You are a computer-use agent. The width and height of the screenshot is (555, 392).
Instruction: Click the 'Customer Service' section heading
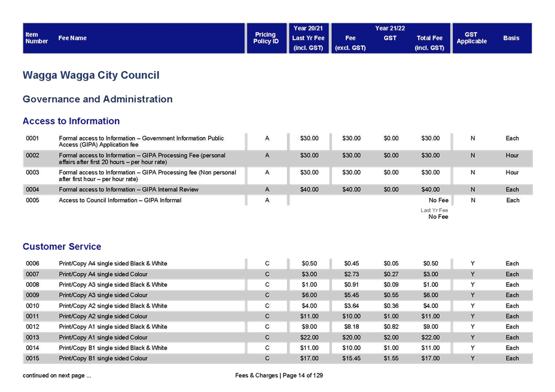[62, 247]
